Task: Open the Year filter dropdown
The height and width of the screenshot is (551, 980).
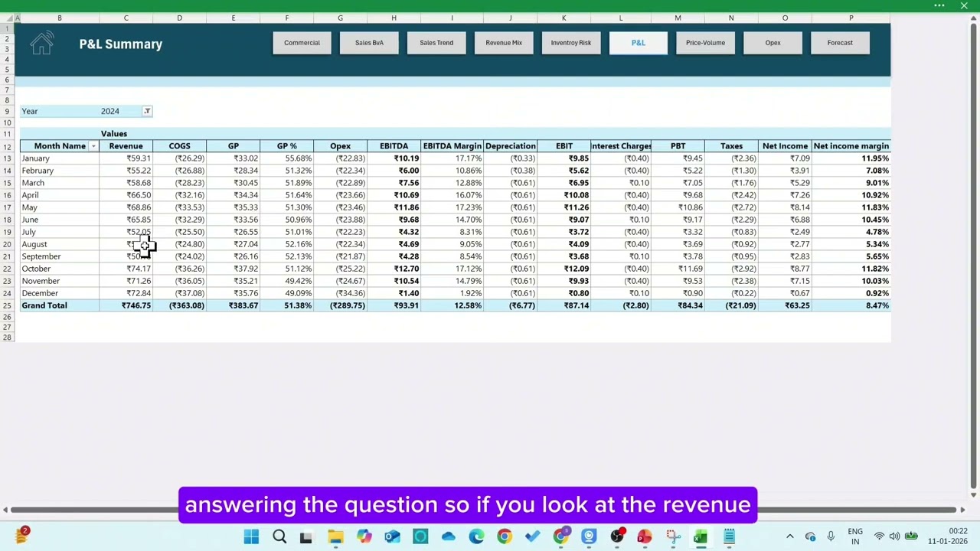Action: (x=147, y=111)
